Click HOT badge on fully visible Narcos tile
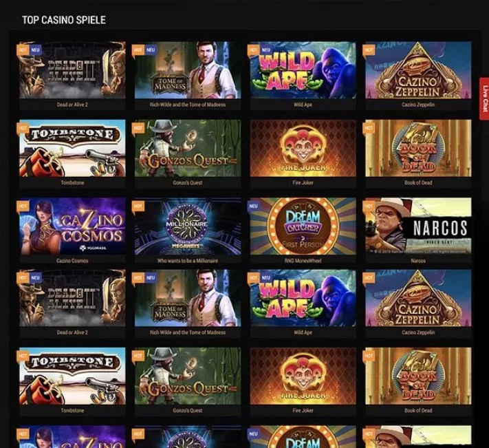This screenshot has height=448, width=489. coord(369,206)
